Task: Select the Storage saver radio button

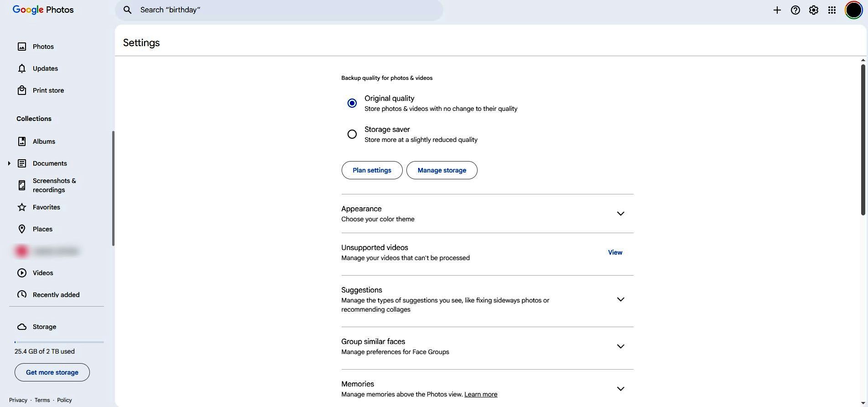Action: click(352, 134)
